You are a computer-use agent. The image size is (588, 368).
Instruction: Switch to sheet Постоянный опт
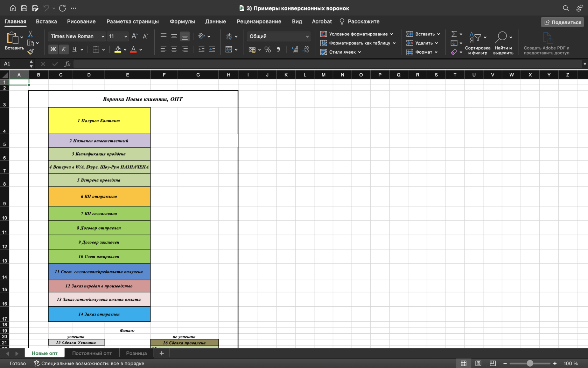92,353
